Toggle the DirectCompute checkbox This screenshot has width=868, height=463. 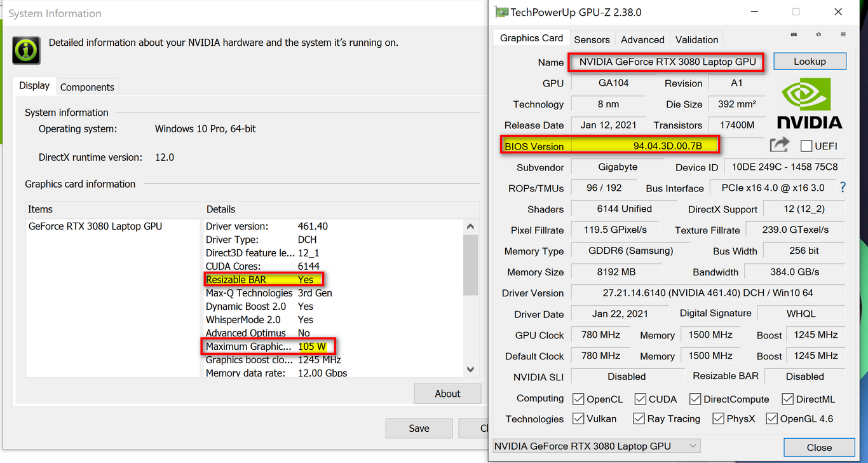pyautogui.click(x=696, y=399)
